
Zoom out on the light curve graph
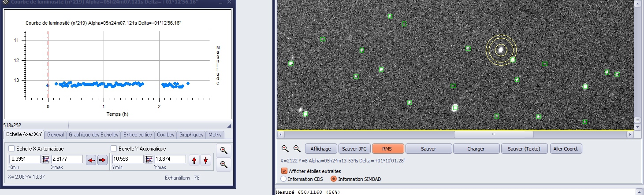click(x=223, y=165)
